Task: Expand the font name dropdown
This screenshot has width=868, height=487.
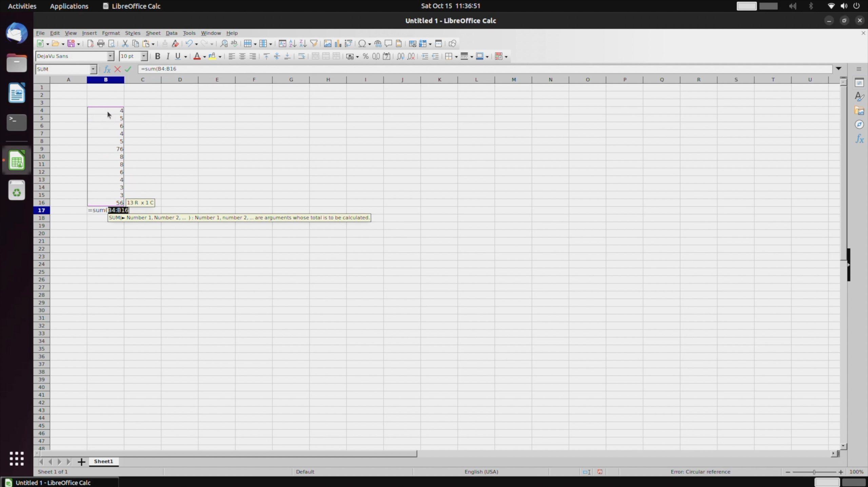Action: (111, 56)
